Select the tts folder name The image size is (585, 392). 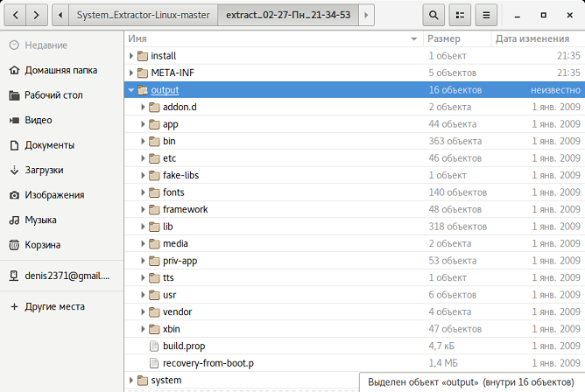[x=168, y=277]
